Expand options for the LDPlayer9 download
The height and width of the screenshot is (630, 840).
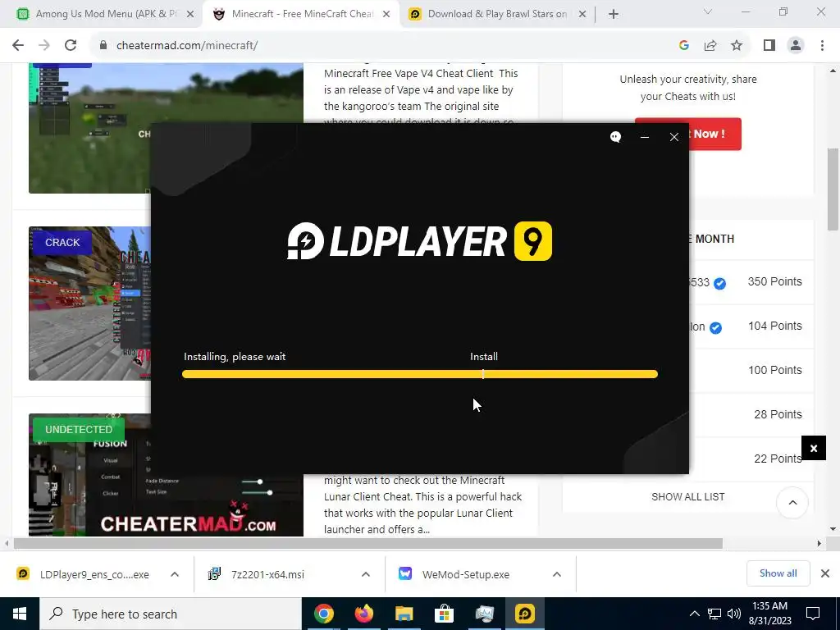(x=175, y=574)
